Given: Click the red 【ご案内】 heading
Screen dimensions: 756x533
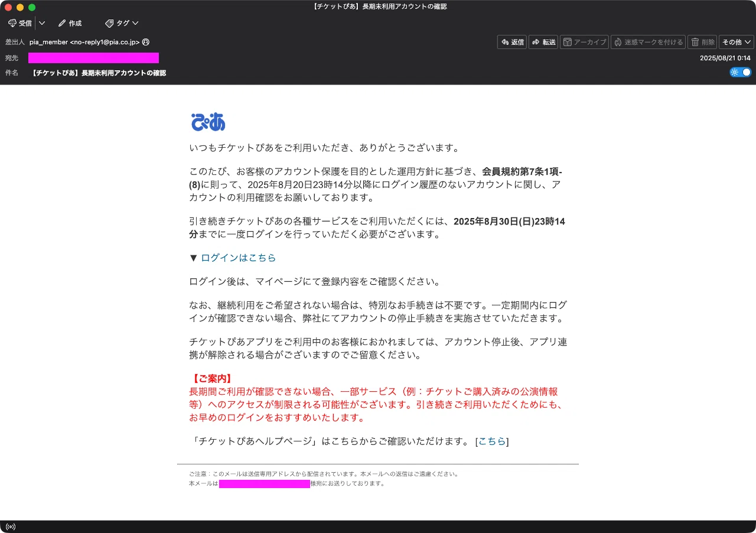Looking at the screenshot, I should (x=211, y=378).
